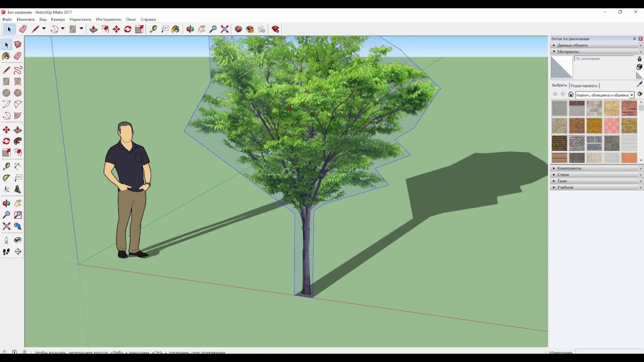This screenshot has height=362, width=644.
Task: Switch to the Выбрать materials tab
Action: tap(559, 85)
